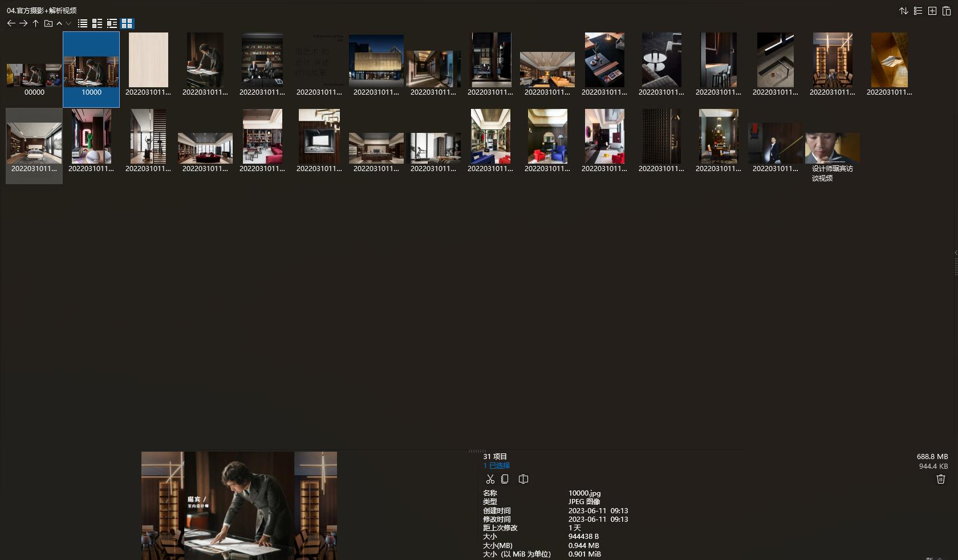
Task: Copy the selected file using copy icon
Action: pos(505,479)
